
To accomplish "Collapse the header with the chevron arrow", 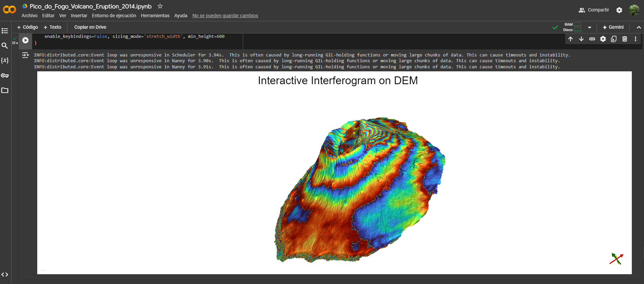I will coord(639,27).
